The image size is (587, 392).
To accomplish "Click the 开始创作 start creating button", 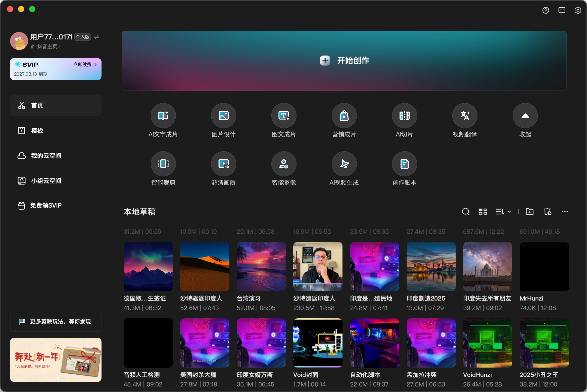I will tap(344, 61).
